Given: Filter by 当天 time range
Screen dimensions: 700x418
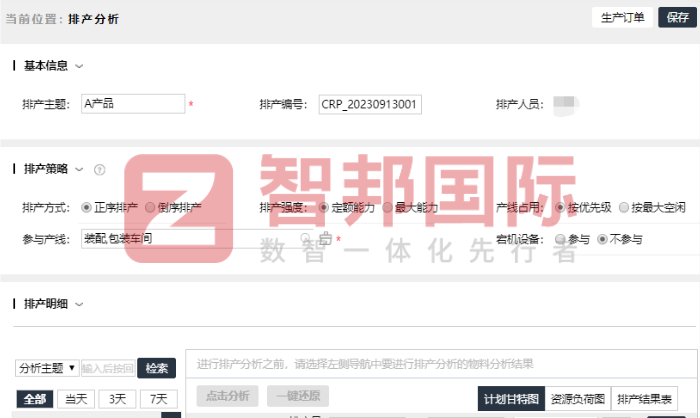Looking at the screenshot, I should click(x=76, y=399).
